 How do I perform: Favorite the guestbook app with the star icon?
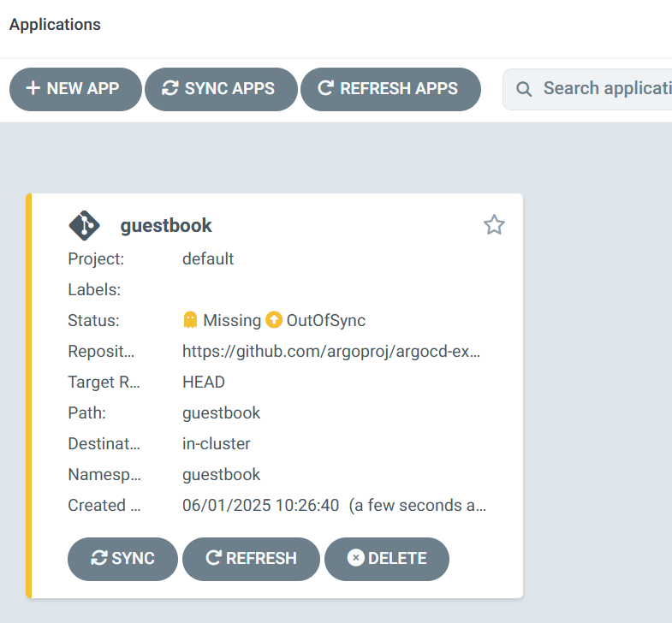[494, 225]
